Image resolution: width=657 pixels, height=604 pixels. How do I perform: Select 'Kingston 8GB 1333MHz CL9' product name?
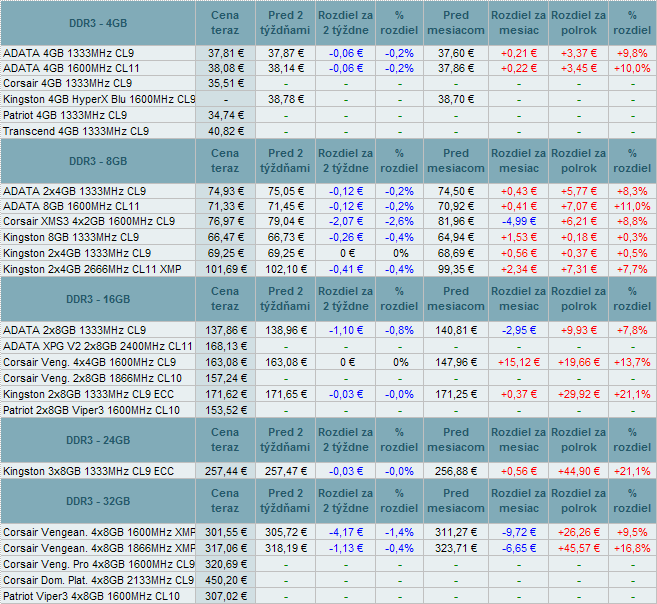(71, 237)
